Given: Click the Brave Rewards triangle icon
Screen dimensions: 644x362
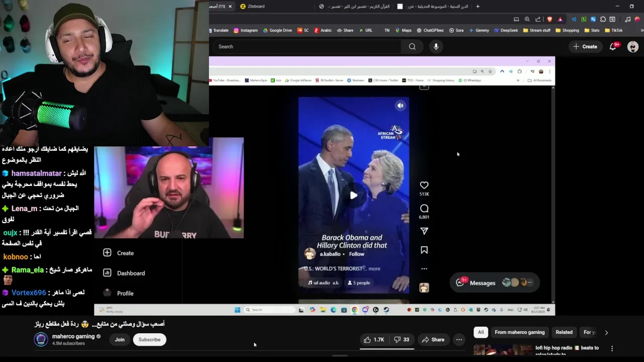Looking at the screenshot, I should (x=560, y=19).
